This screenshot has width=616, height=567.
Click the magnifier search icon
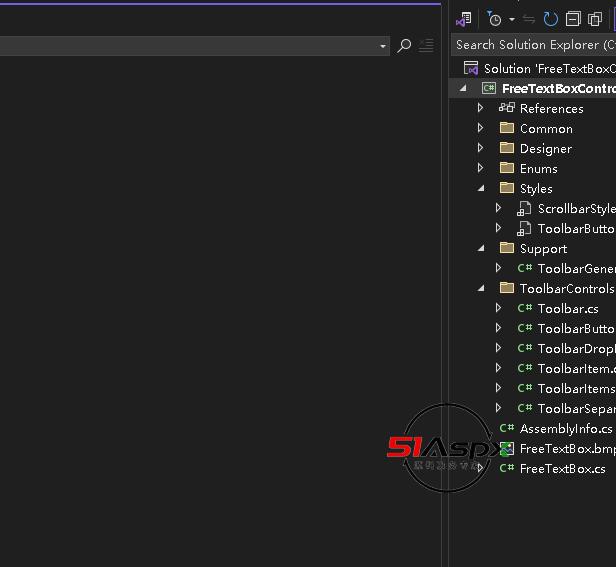[404, 46]
